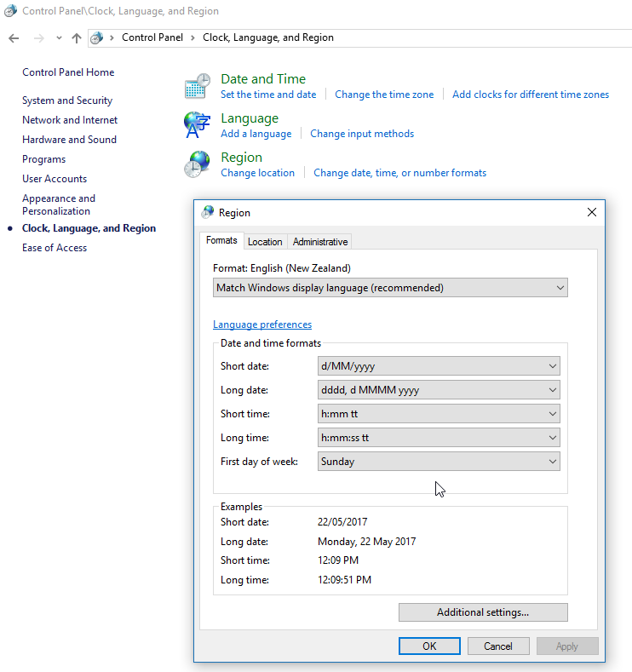Image resolution: width=632 pixels, height=672 pixels.
Task: Open System and Security category
Action: click(67, 101)
